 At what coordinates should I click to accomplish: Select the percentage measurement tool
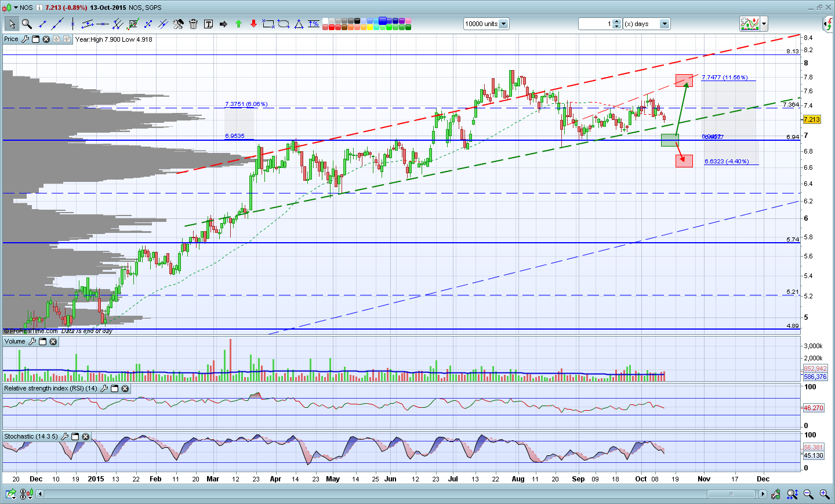[314, 24]
